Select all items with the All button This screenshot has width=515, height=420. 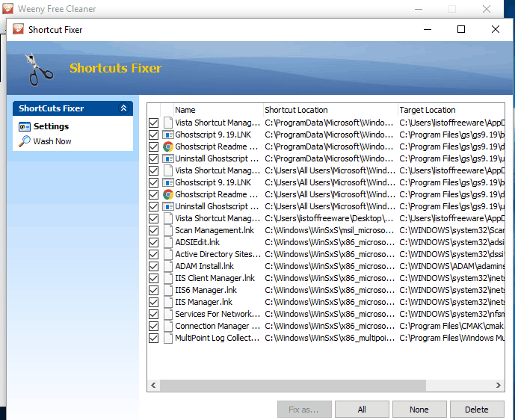point(362,409)
